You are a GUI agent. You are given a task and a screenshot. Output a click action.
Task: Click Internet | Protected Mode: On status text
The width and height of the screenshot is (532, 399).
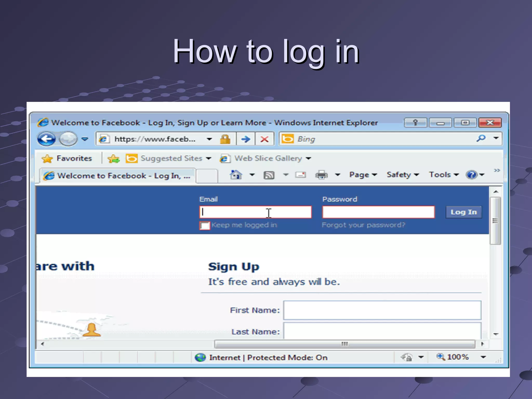[268, 358]
